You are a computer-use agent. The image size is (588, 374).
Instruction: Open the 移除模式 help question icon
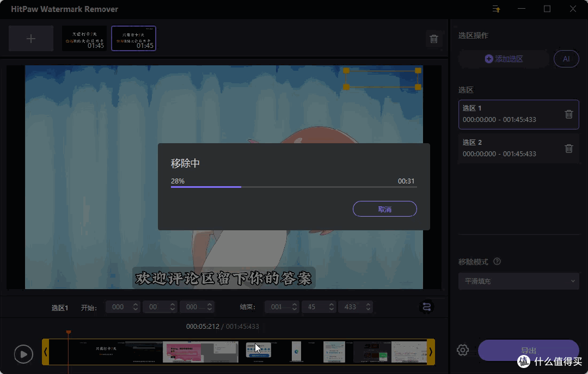pyautogui.click(x=497, y=261)
